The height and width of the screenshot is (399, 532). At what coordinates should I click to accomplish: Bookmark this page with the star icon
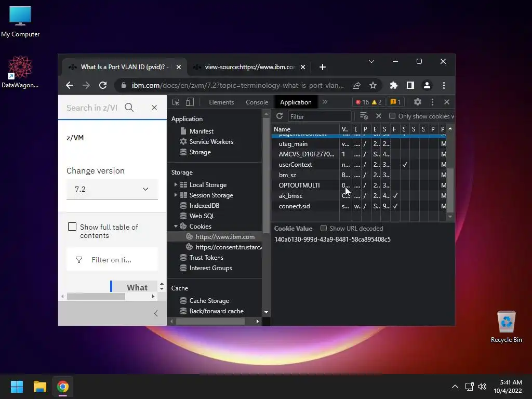(373, 86)
